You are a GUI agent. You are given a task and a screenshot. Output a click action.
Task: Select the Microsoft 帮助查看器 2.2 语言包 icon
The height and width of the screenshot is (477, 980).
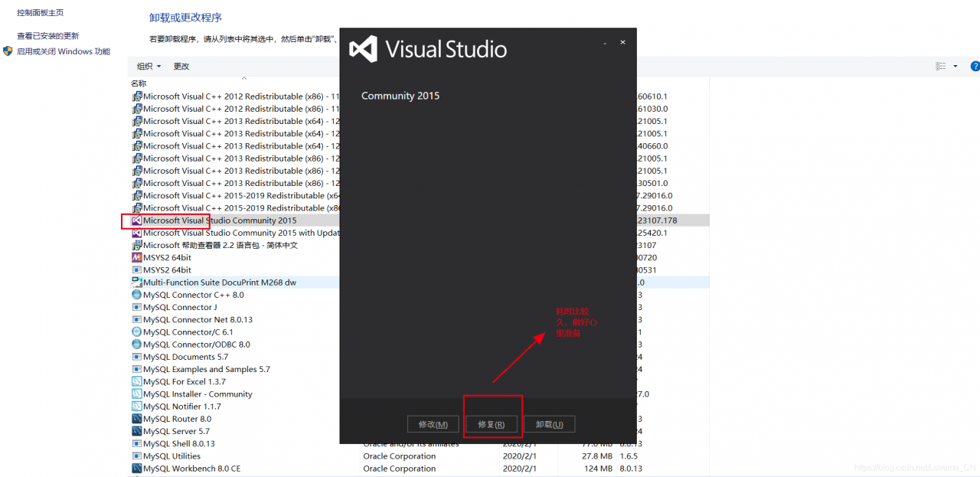(x=137, y=245)
